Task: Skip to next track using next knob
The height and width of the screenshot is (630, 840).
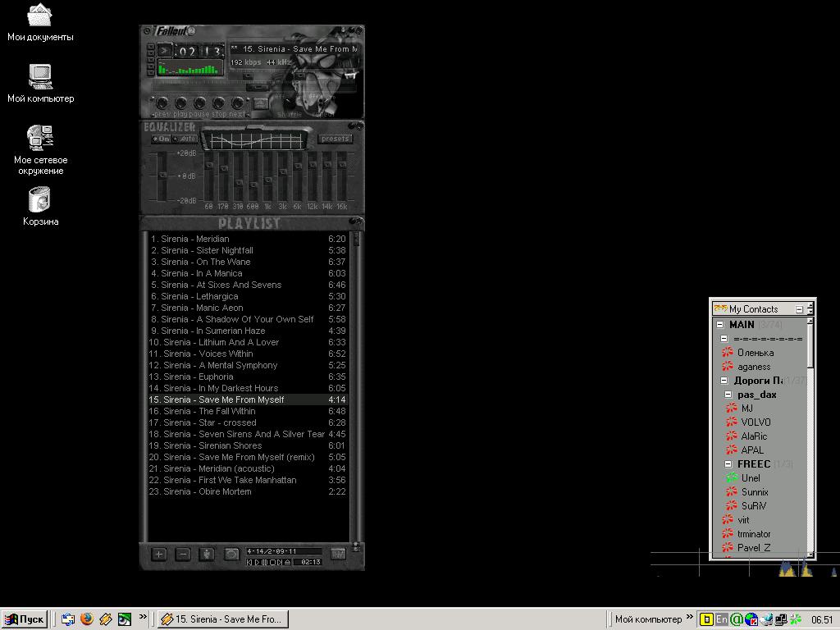Action: click(238, 103)
